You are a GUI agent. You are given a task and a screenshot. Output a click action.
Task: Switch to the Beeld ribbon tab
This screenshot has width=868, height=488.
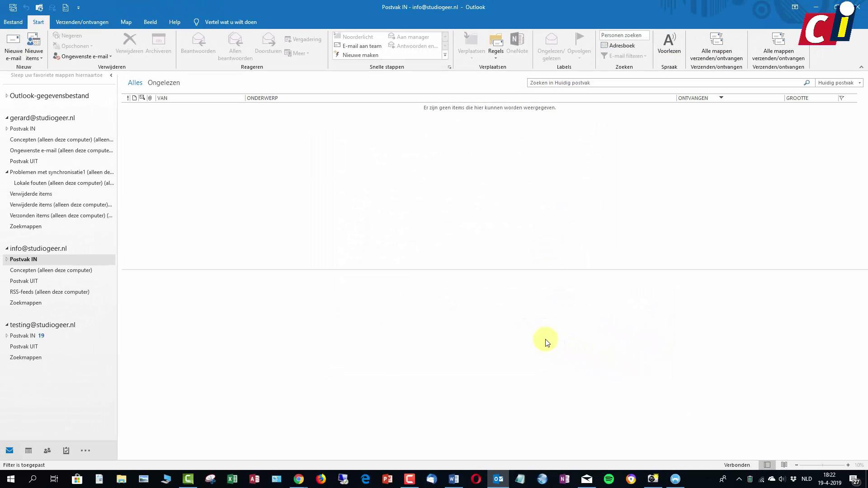click(x=150, y=22)
